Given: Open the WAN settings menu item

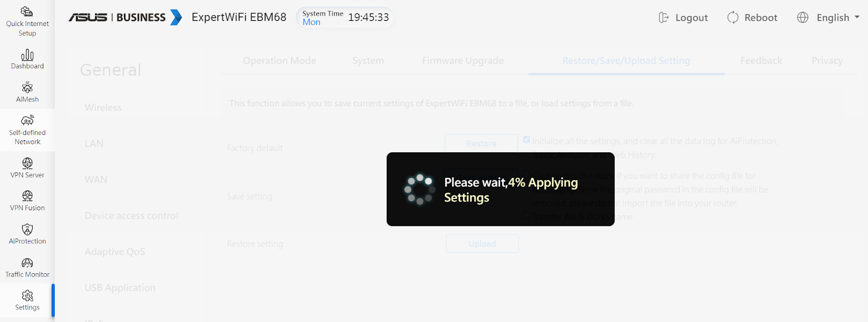Looking at the screenshot, I should tap(96, 179).
